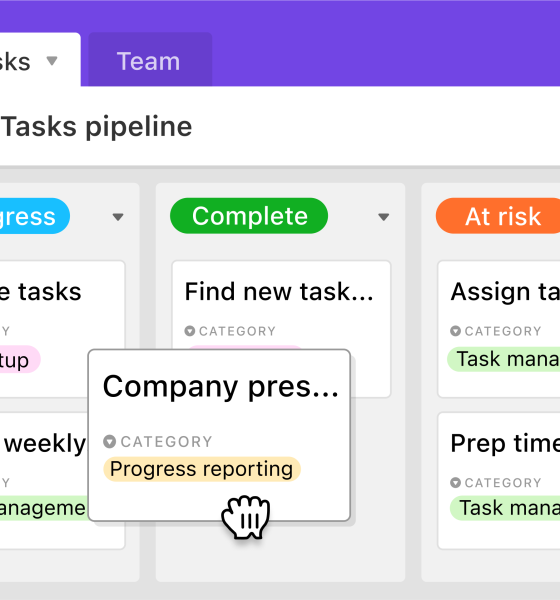Click category icon on Company pres card
Image resolution: width=560 pixels, height=600 pixels.
109,441
